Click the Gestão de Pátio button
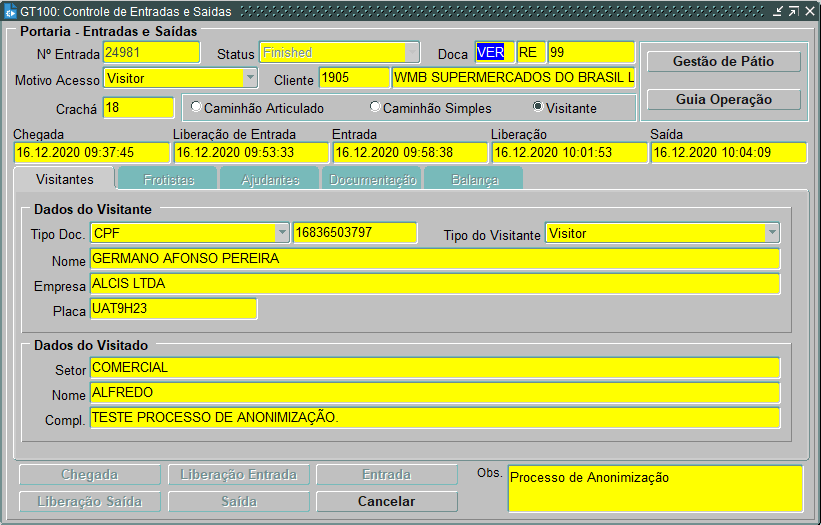821x525 pixels. click(724, 61)
